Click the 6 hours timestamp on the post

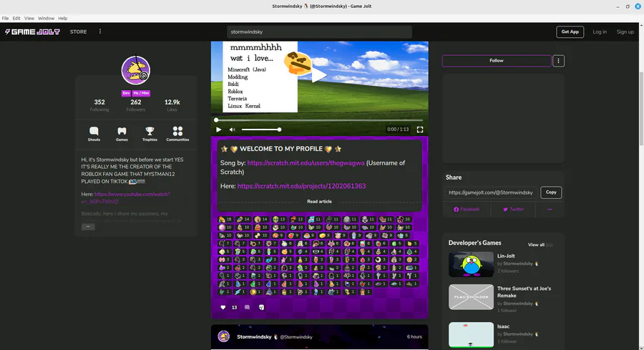(414, 336)
